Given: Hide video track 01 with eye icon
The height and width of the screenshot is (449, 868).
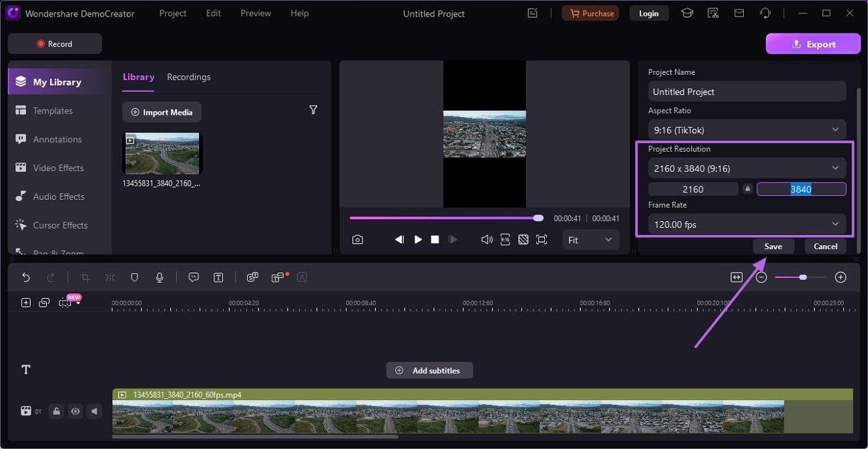Looking at the screenshot, I should point(75,412).
